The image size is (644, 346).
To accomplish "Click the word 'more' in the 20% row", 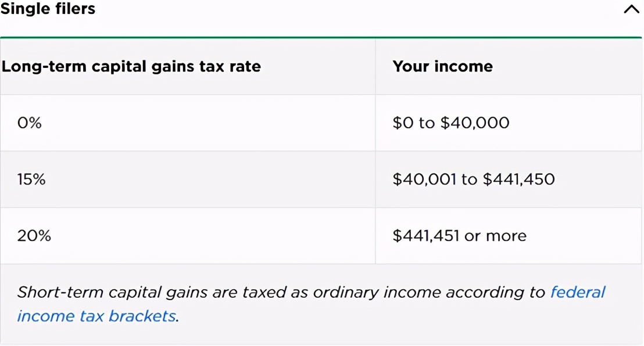I will 506,236.
